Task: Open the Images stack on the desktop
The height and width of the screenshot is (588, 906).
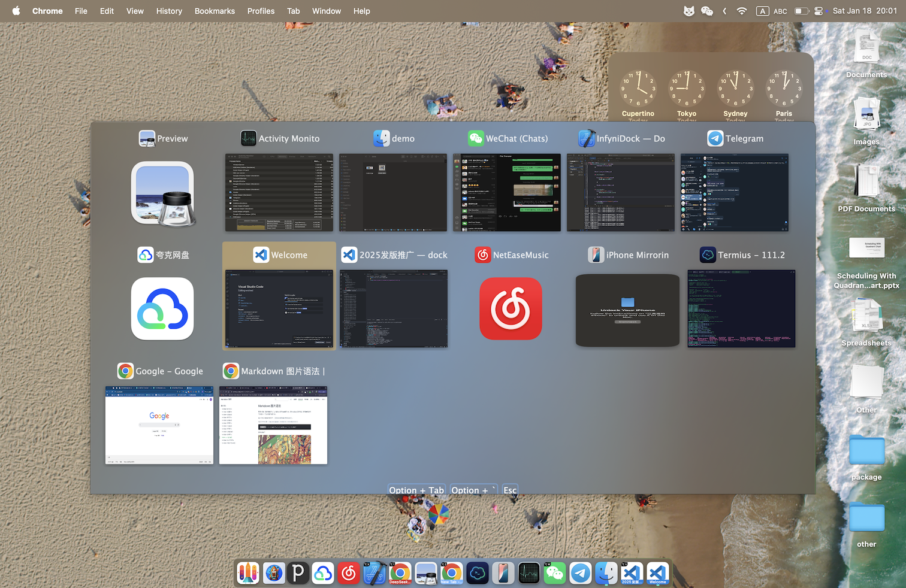Action: (866, 122)
